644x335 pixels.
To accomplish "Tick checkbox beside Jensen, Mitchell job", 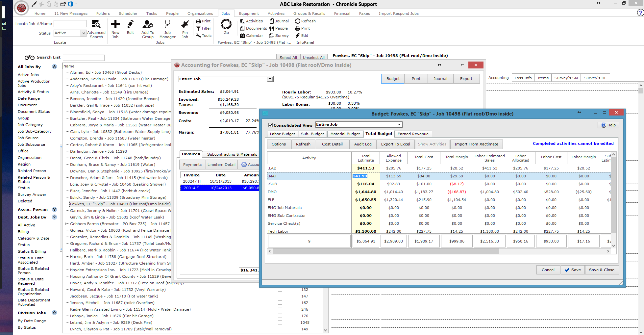I will [x=280, y=303].
